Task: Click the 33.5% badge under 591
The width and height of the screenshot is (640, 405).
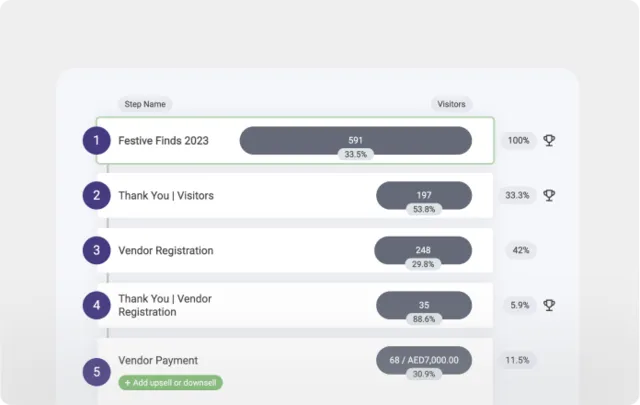Action: 355,155
